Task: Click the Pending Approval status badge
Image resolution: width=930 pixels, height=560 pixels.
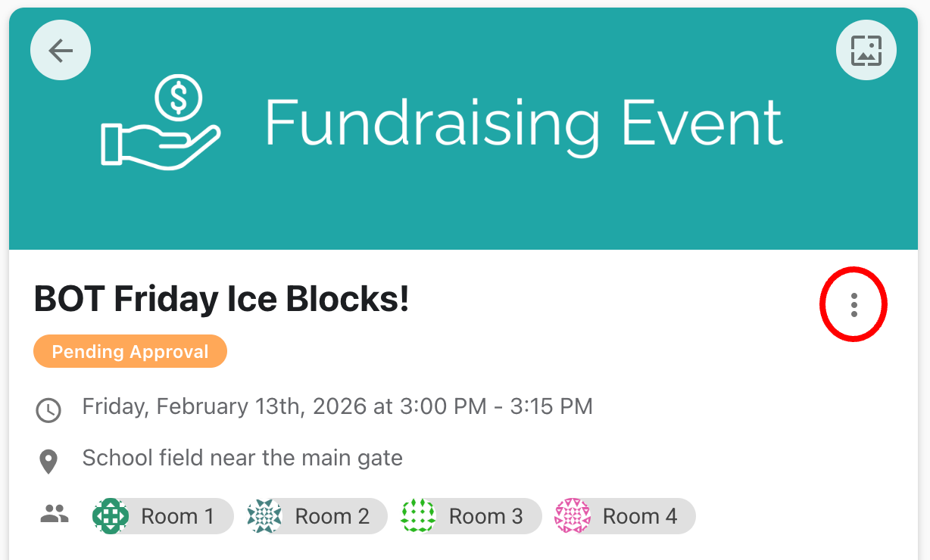Action: coord(130,352)
